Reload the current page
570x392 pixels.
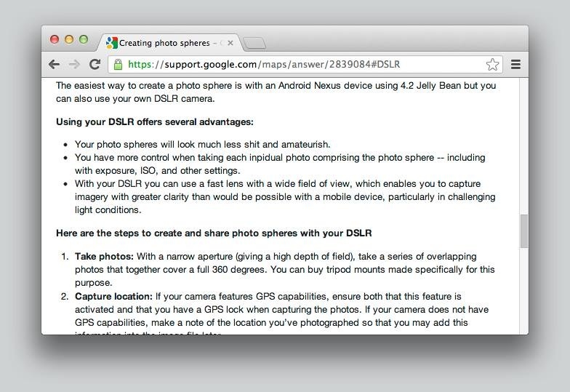(95, 64)
